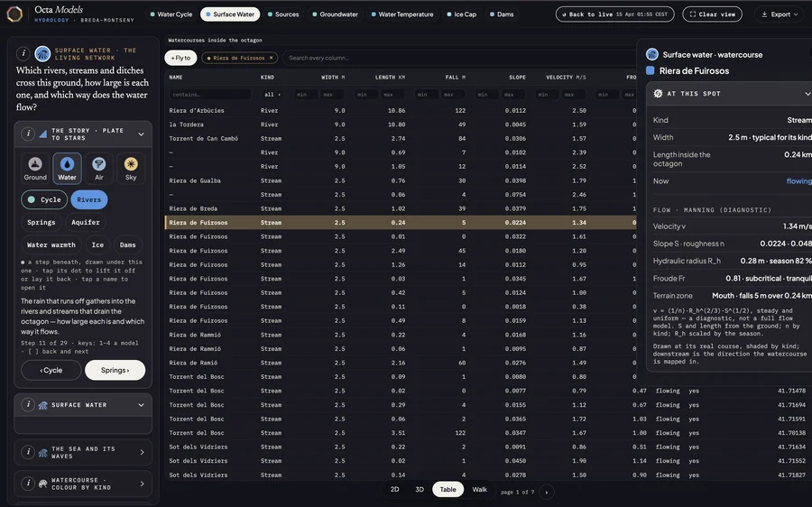This screenshot has height=507, width=812.
Task: Select the la Tordera table row
Action: tap(401, 124)
